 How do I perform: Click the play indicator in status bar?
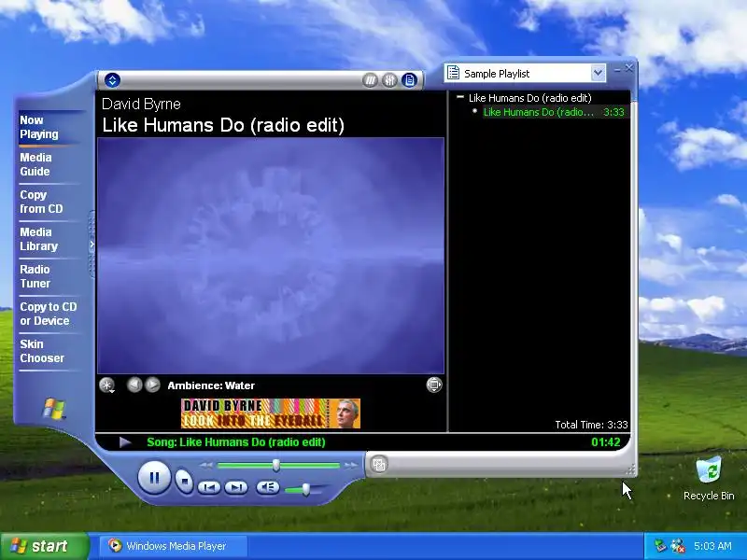(125, 442)
